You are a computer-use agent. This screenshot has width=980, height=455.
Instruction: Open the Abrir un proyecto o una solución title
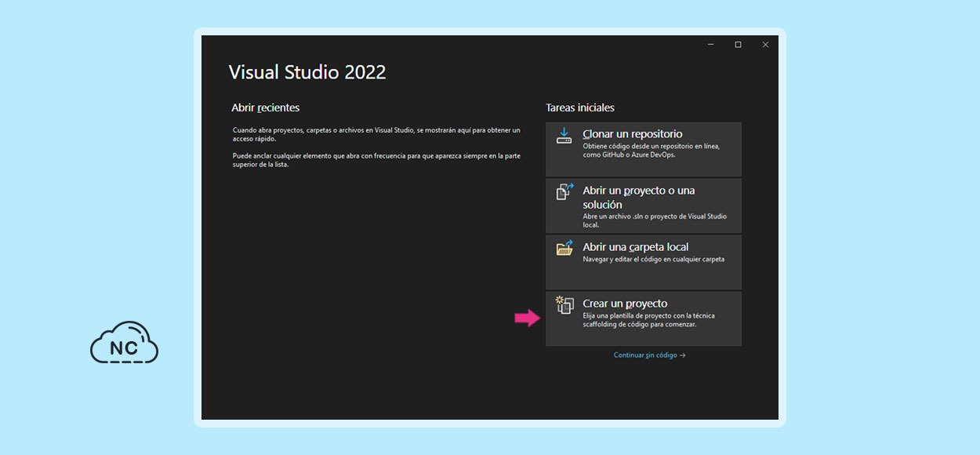(x=639, y=198)
